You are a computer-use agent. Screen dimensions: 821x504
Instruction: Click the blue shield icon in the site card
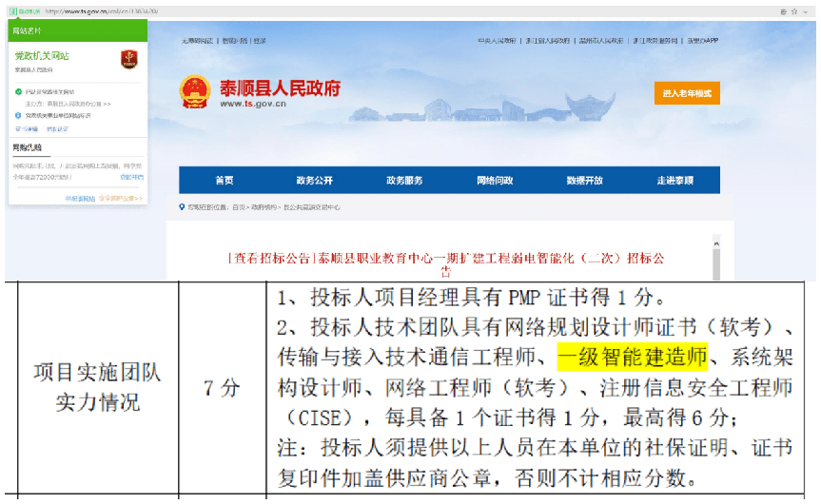coord(18,116)
